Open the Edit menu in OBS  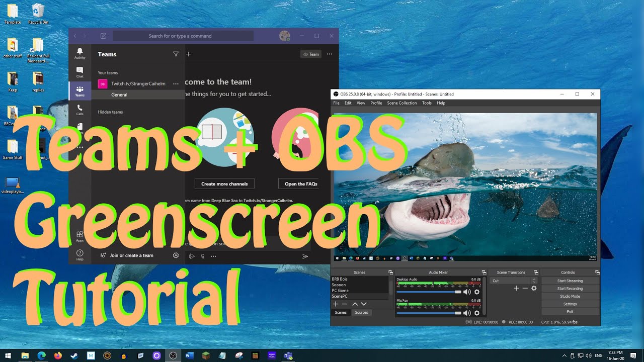pyautogui.click(x=348, y=103)
